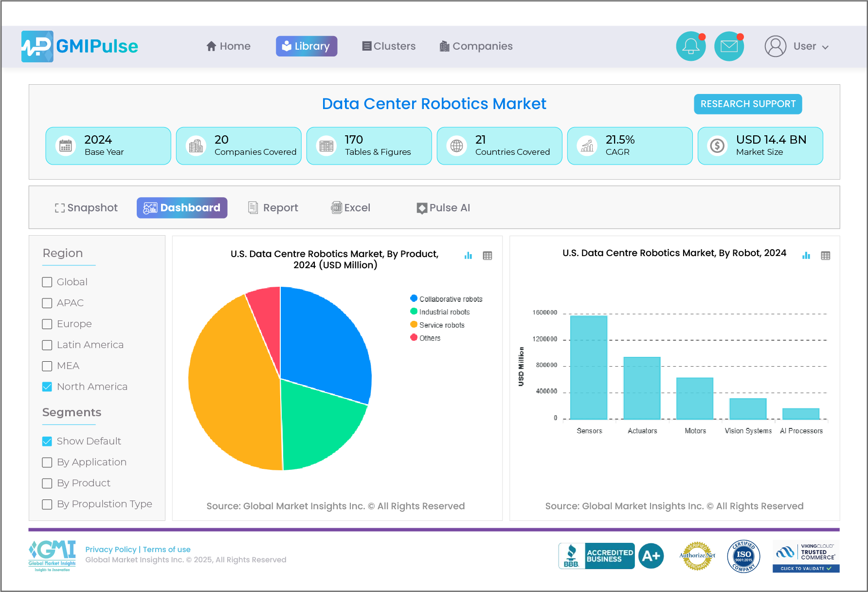Switch Product chart to bar chart view
Image resolution: width=868 pixels, height=592 pixels.
tap(468, 256)
